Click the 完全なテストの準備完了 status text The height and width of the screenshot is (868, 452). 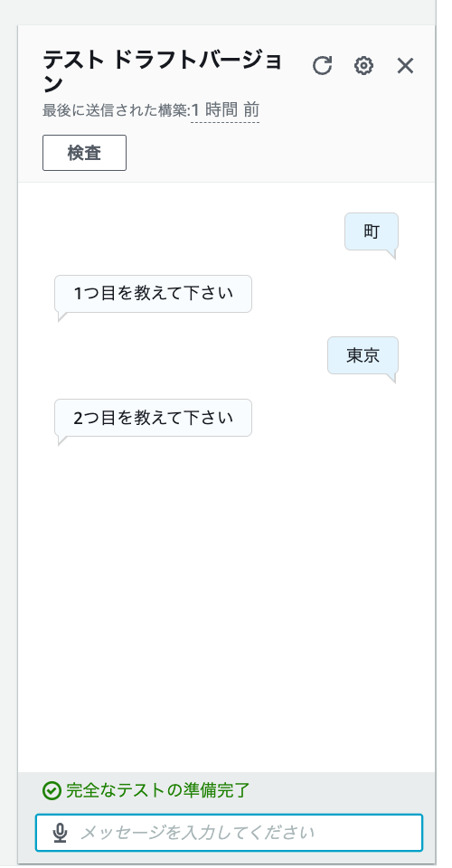pyautogui.click(x=158, y=790)
